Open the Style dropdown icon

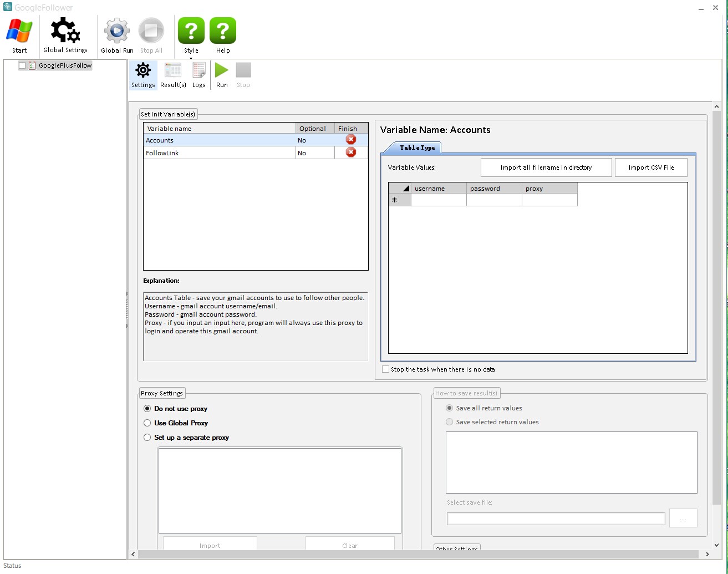(x=191, y=31)
